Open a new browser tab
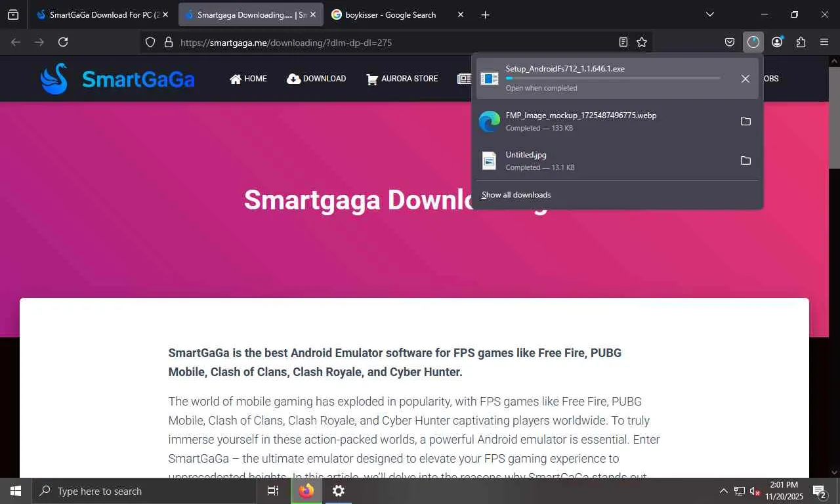 click(486, 14)
